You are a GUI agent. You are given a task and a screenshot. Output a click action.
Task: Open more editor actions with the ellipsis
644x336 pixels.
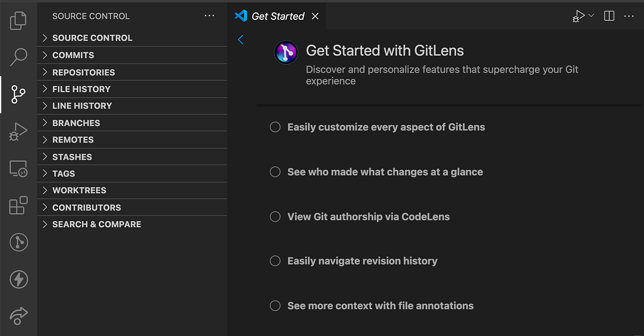(629, 16)
